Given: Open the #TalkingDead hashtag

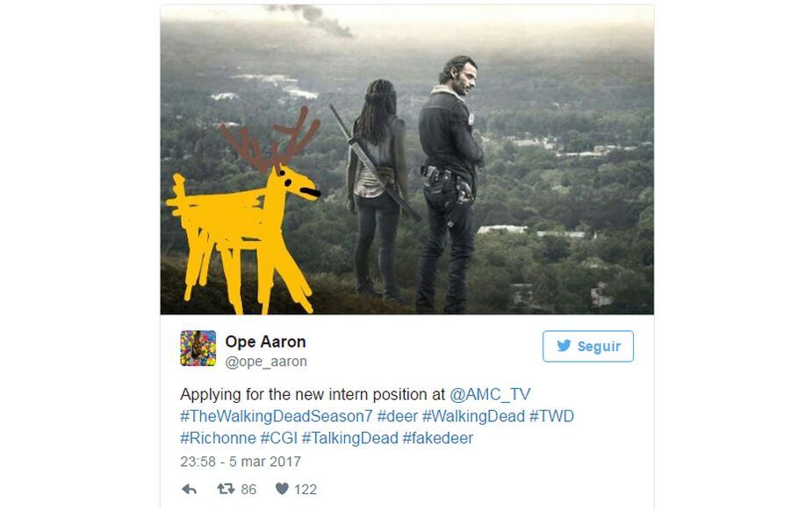Looking at the screenshot, I should 350,438.
